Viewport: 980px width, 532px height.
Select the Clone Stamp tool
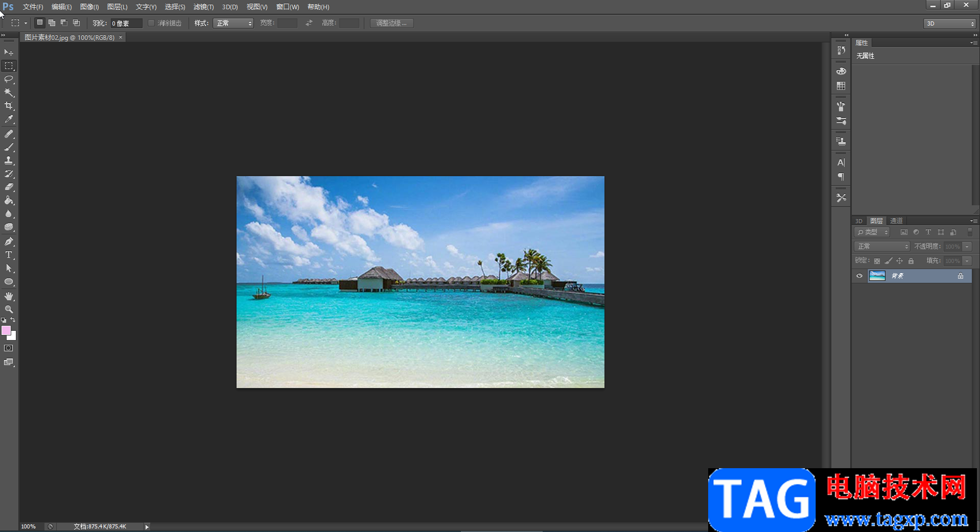click(x=9, y=160)
